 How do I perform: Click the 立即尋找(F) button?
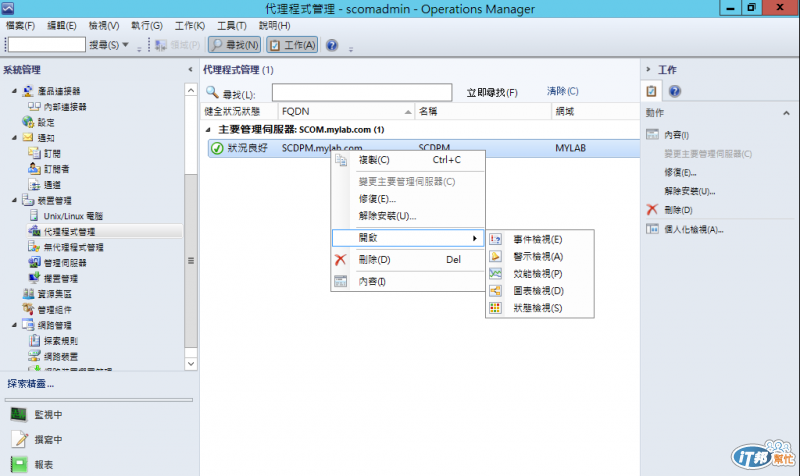coord(492,92)
